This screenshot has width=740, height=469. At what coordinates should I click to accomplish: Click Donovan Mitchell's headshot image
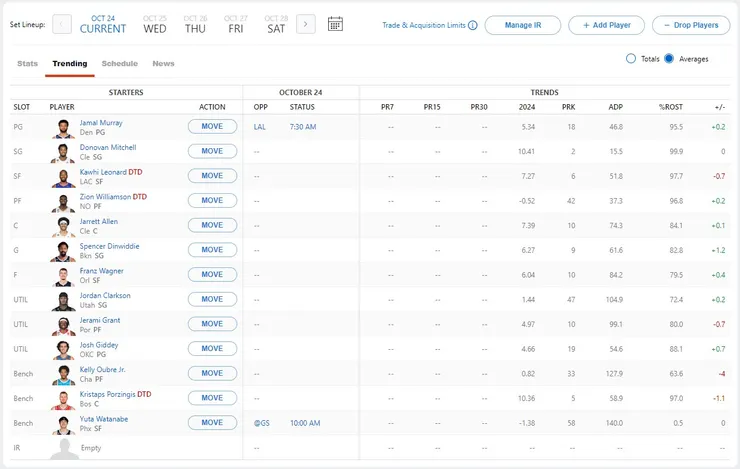click(x=64, y=152)
